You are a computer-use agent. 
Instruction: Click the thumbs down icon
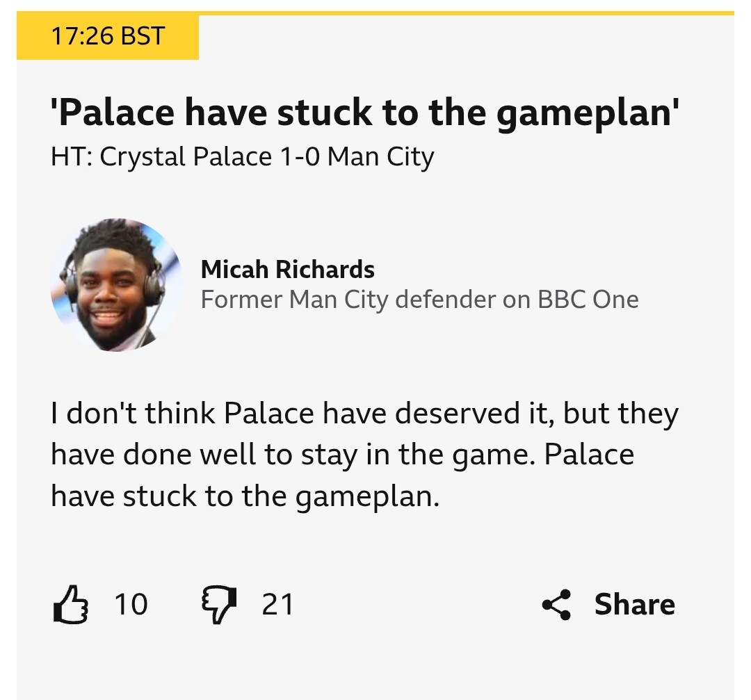(219, 604)
